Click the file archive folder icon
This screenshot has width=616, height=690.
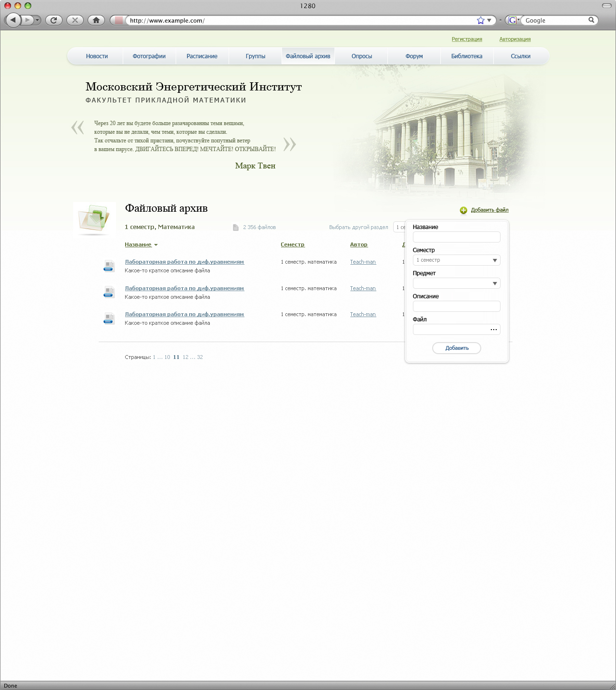click(x=94, y=219)
